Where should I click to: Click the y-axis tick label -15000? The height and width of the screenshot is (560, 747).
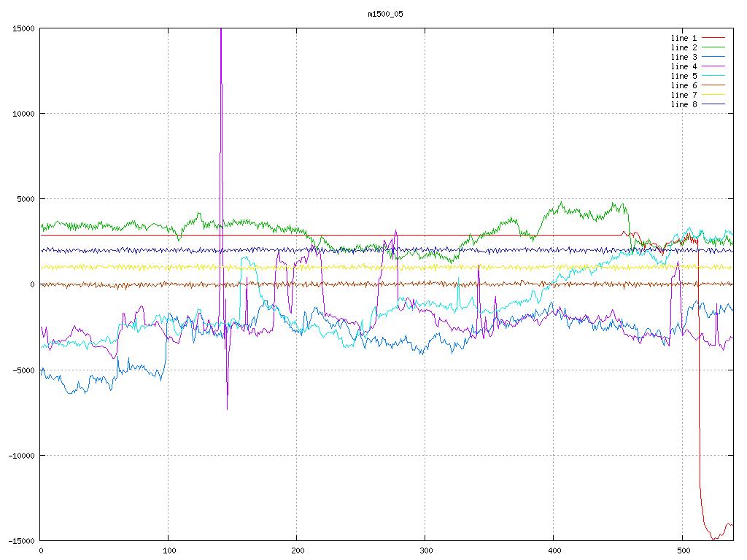point(20,540)
